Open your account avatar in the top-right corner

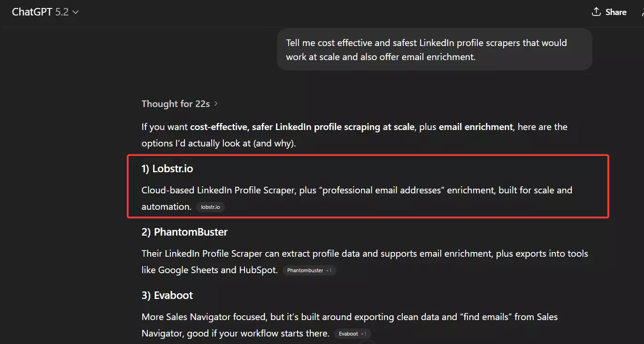641,12
